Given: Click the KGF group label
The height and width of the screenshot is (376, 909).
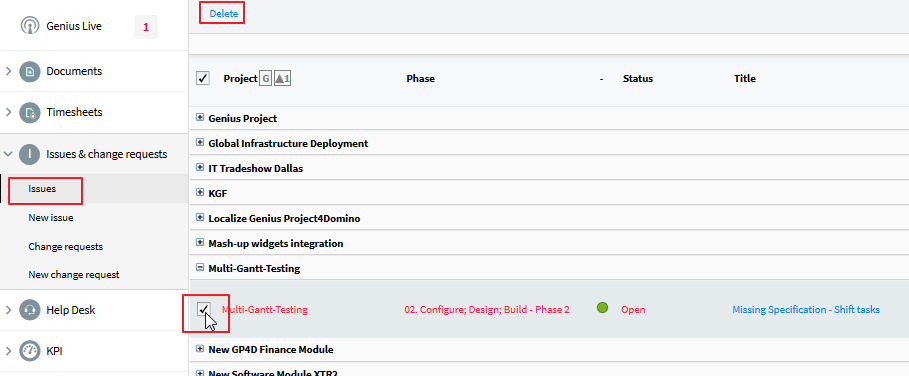Looking at the screenshot, I should click(217, 194).
